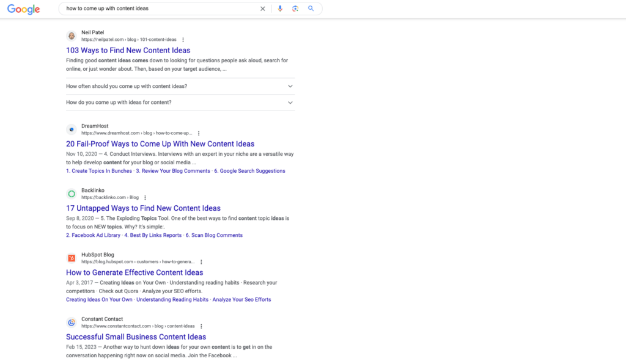This screenshot has width=626, height=364.
Task: Follow the 'Google Search Suggestions' sitelink
Action: (x=249, y=171)
